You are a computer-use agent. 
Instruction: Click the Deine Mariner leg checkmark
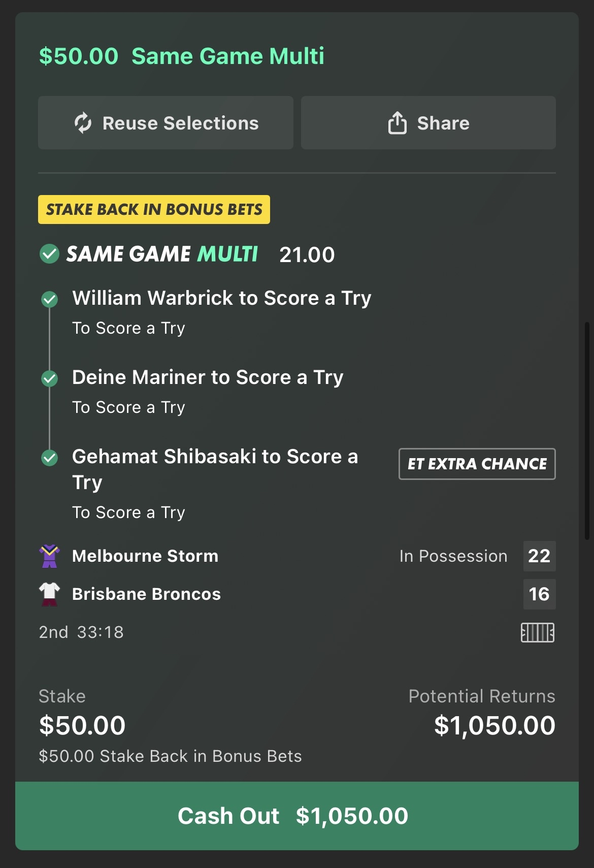tap(50, 378)
